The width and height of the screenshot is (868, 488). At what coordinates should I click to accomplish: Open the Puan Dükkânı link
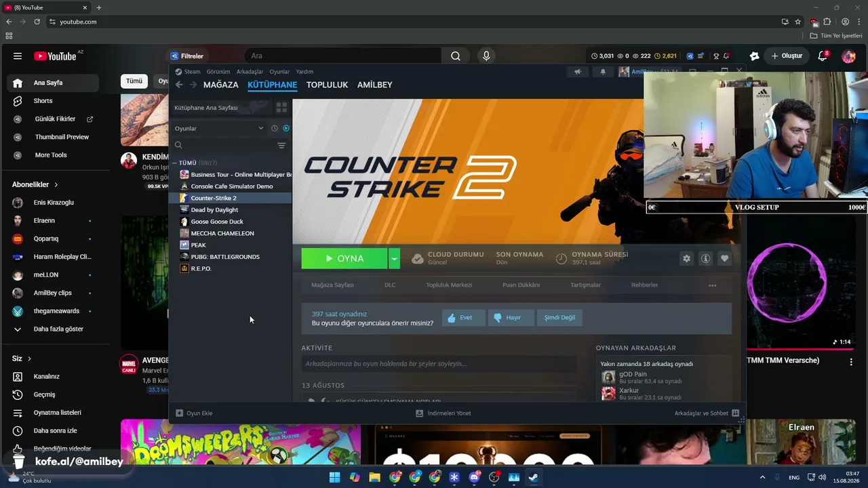[x=521, y=285]
